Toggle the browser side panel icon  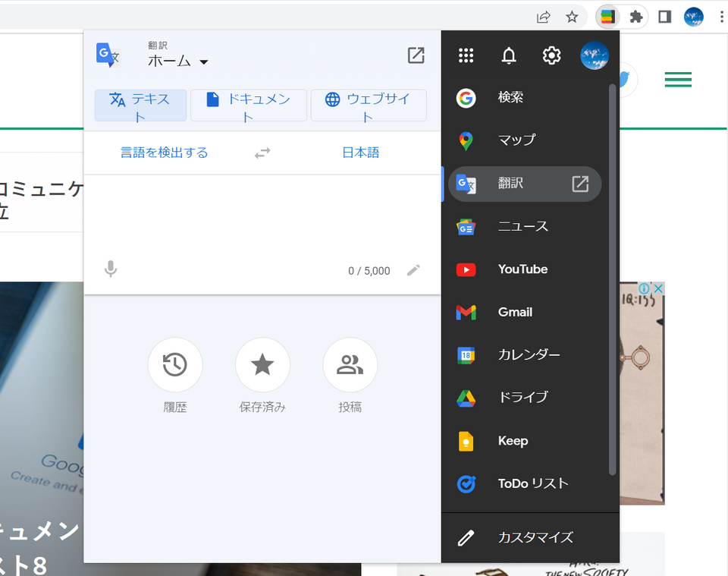click(665, 17)
